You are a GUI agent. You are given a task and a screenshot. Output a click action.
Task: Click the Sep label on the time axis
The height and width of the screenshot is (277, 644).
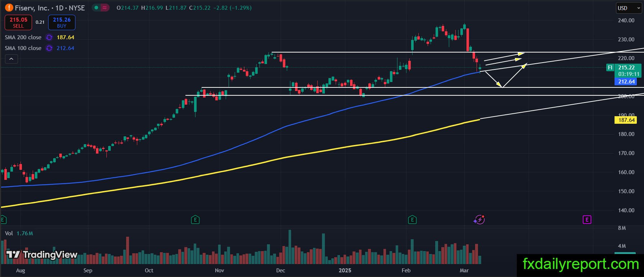point(88,271)
